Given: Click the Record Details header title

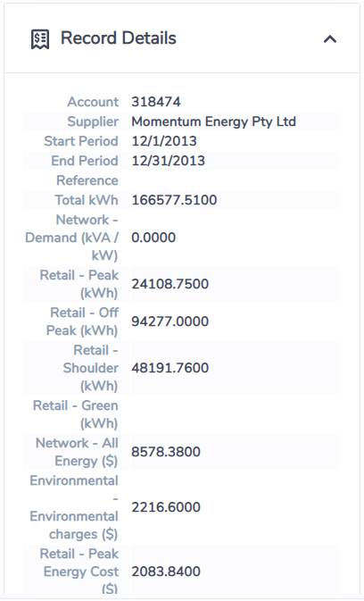Looking at the screenshot, I should [119, 38].
